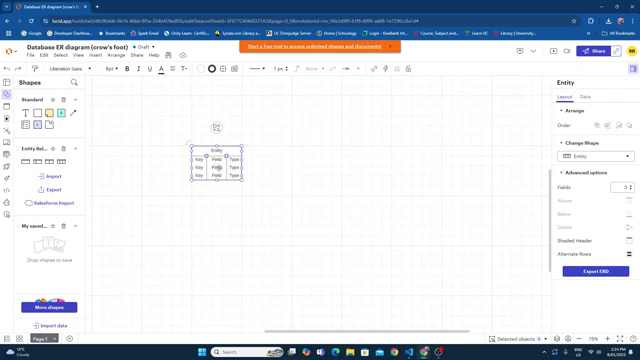This screenshot has width=640, height=360.
Task: Open the Insert menu
Action: [x=95, y=55]
